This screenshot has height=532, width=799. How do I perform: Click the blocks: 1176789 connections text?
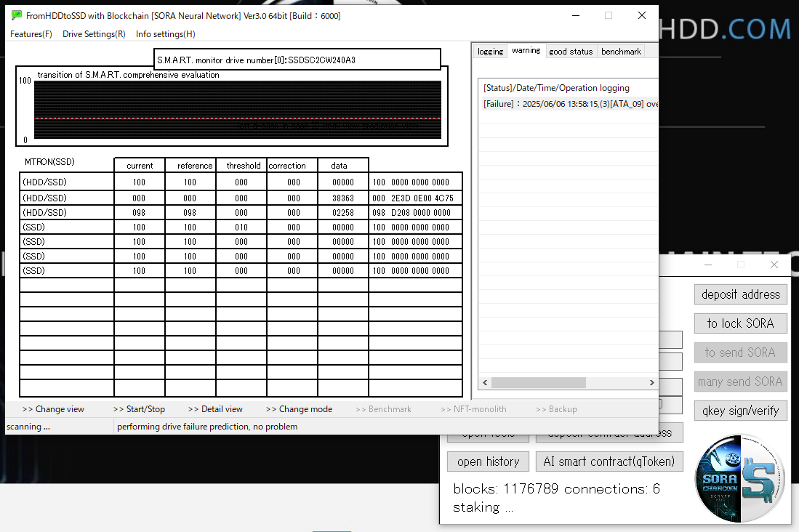tap(556, 488)
